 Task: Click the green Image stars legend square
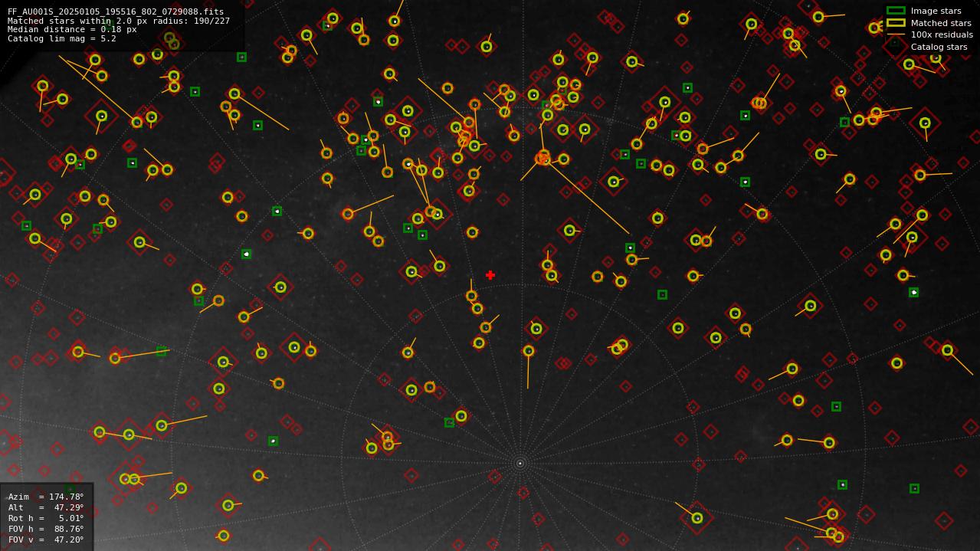pos(896,11)
